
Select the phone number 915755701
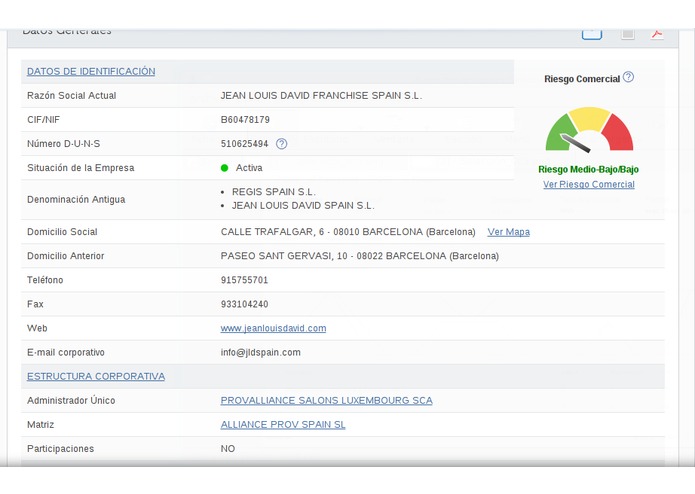(244, 280)
